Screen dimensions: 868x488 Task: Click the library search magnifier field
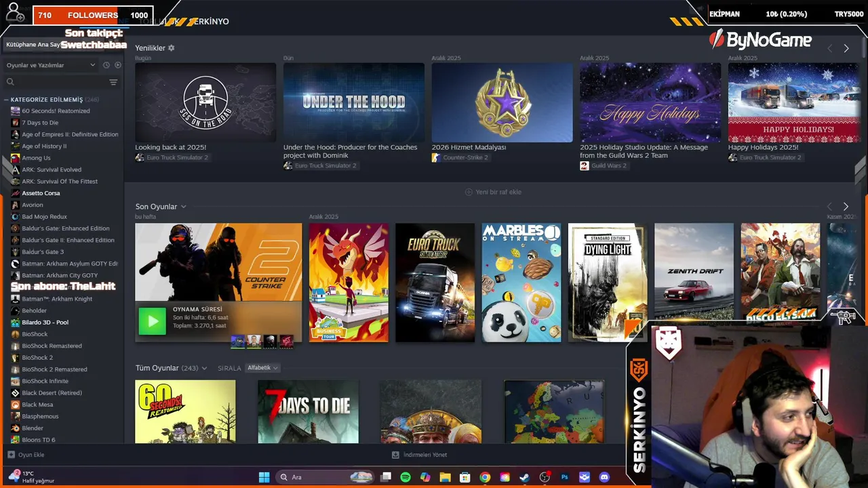(56, 82)
